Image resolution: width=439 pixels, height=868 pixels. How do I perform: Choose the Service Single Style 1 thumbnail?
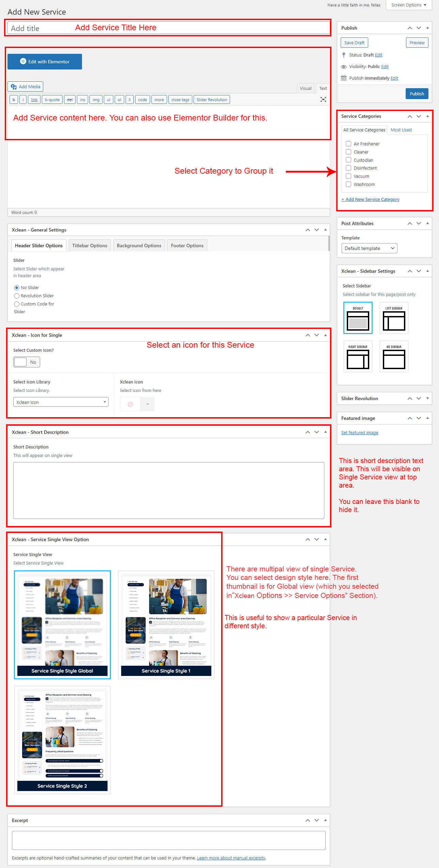pyautogui.click(x=166, y=625)
